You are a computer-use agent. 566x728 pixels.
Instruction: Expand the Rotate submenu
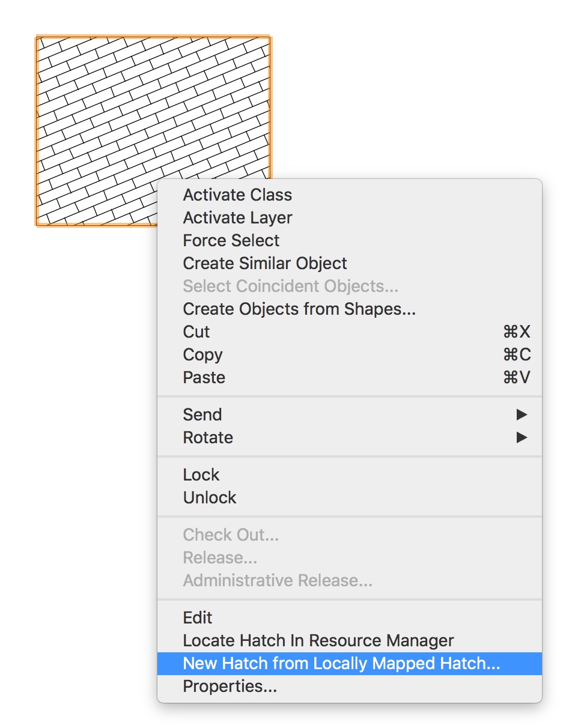pyautogui.click(x=207, y=437)
